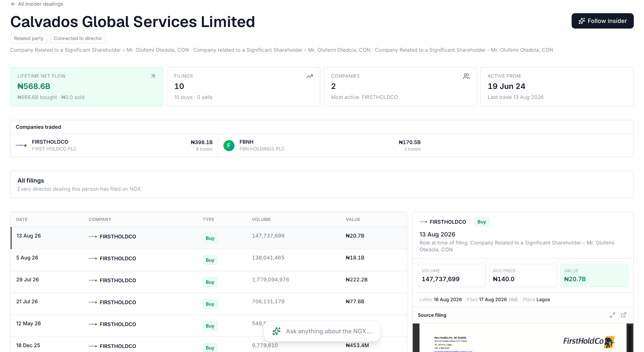Click the DATE column header

click(x=22, y=219)
